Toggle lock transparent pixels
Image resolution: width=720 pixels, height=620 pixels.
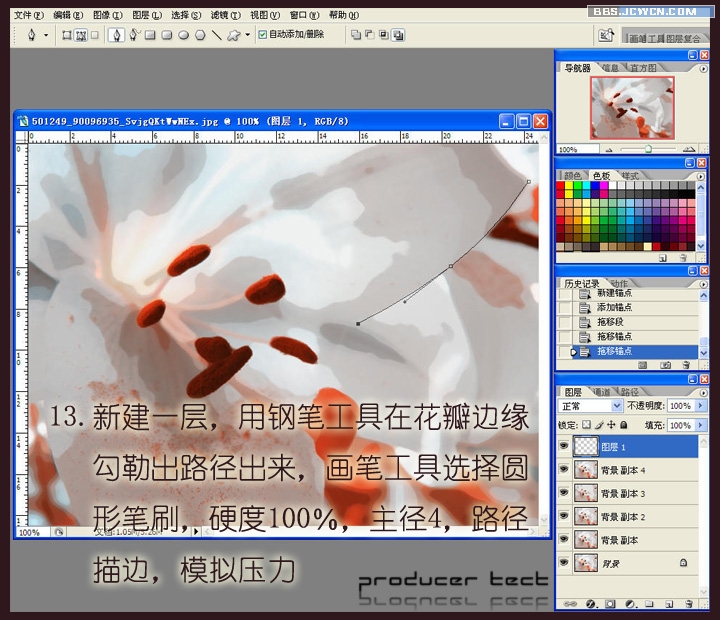point(586,425)
